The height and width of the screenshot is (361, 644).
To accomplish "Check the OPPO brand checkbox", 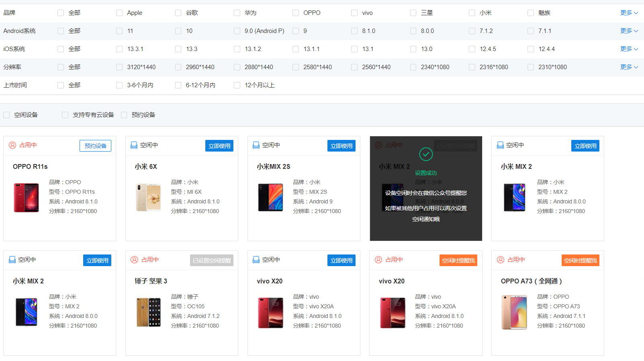I will (296, 13).
